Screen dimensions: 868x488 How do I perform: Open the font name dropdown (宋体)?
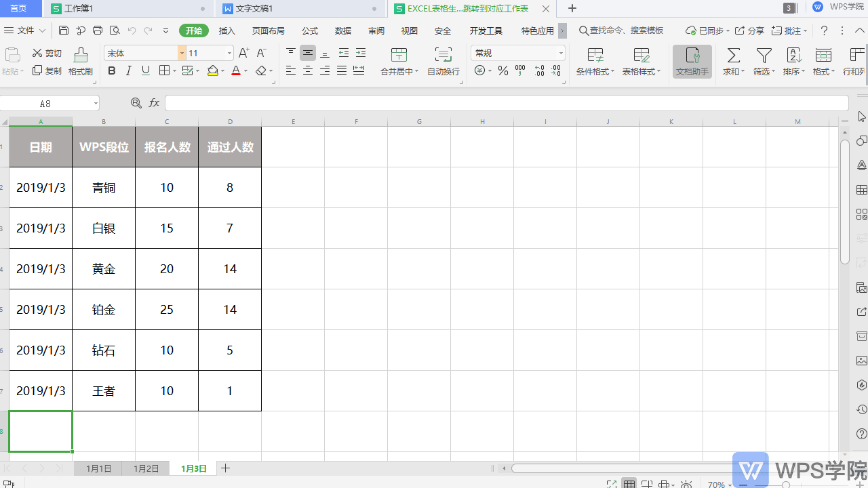[182, 53]
